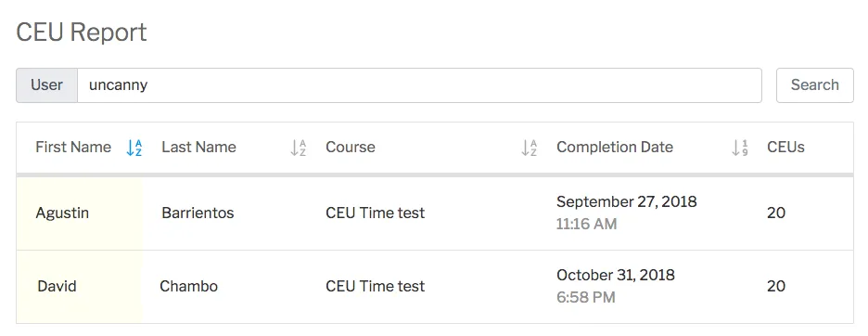The height and width of the screenshot is (336, 868).
Task: Click the Chambo last name cell
Action: (189, 287)
